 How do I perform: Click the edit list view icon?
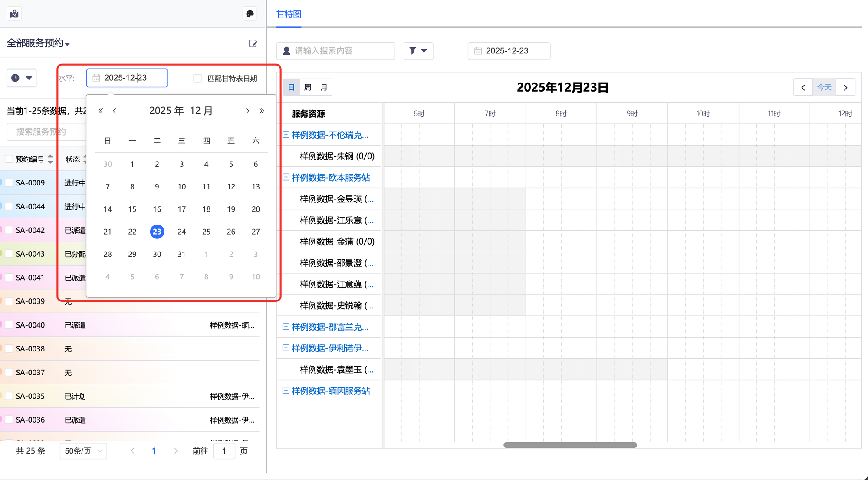coord(253,43)
